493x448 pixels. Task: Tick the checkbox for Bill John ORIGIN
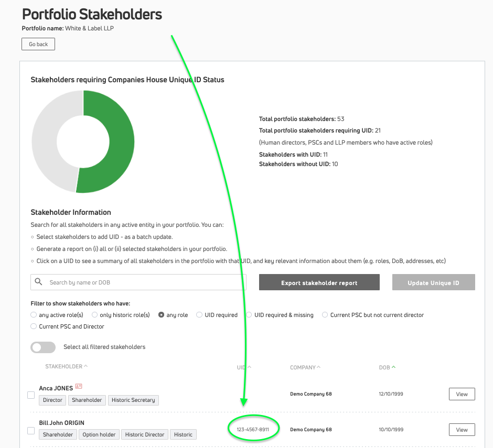[x=31, y=431]
